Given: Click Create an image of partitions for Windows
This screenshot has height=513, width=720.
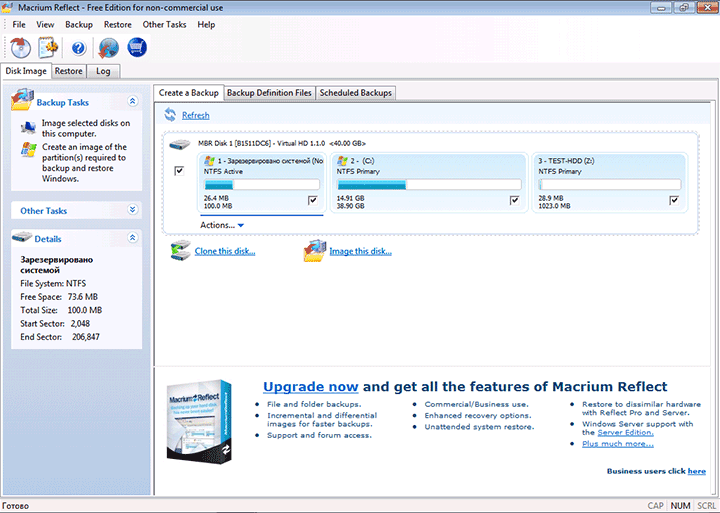Looking at the screenshot, I should tap(84, 163).
